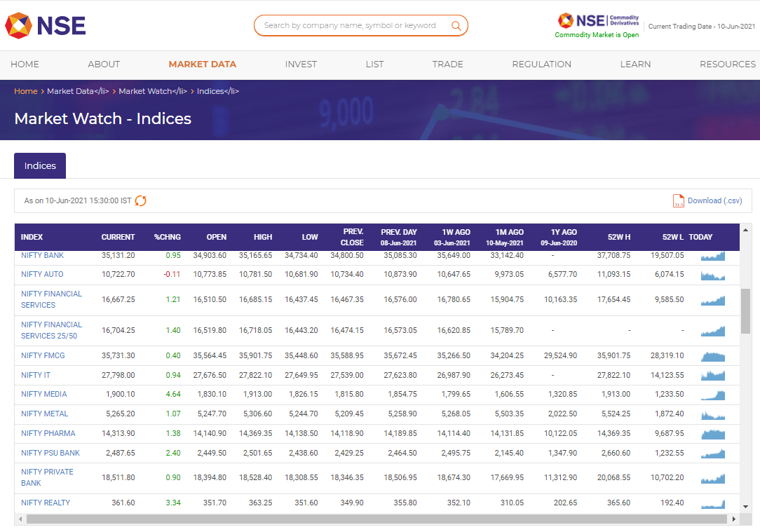Open NIFTY MEDIA's sparkline chart
The width and height of the screenshot is (760, 532).
(x=712, y=395)
